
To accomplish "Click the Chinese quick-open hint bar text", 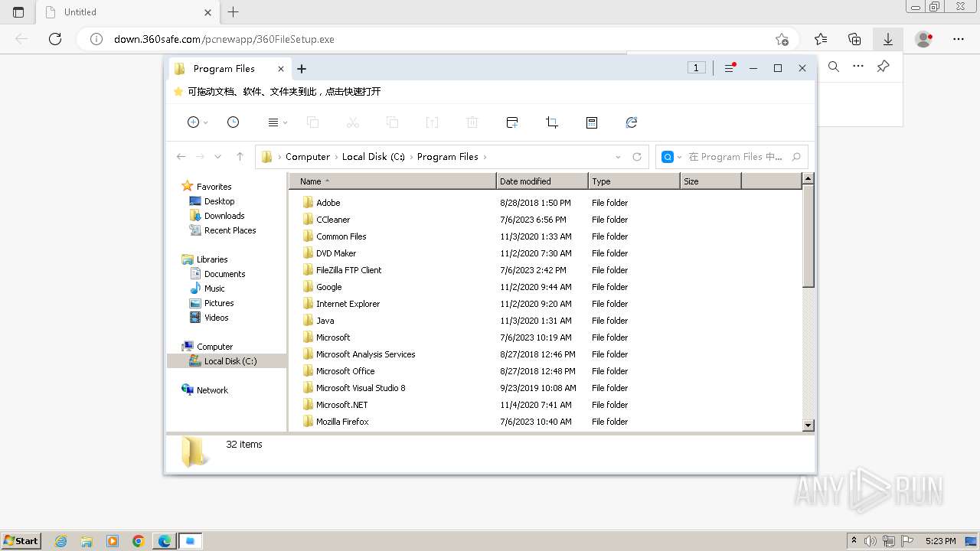I will tap(284, 92).
